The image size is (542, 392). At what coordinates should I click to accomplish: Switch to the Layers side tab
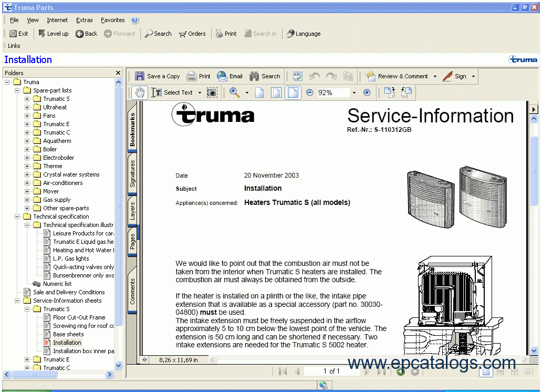click(x=132, y=211)
